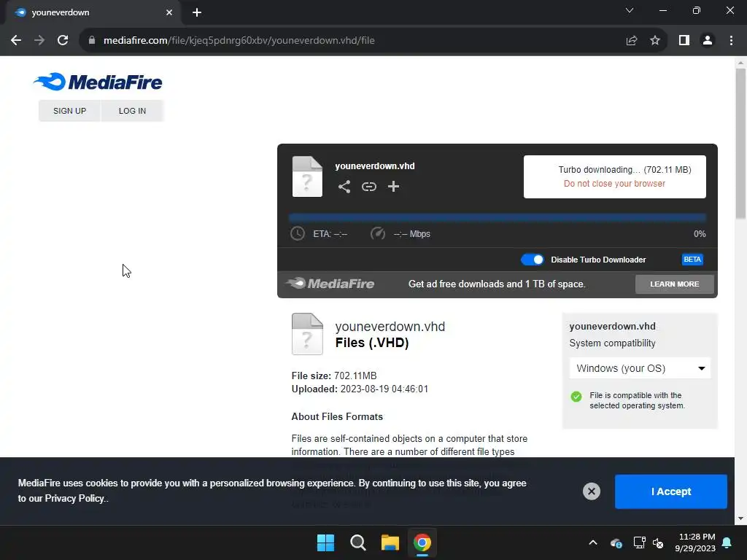Screen dimensions: 747x560
Task: Click the muted volume tray icon
Action: coord(658,542)
